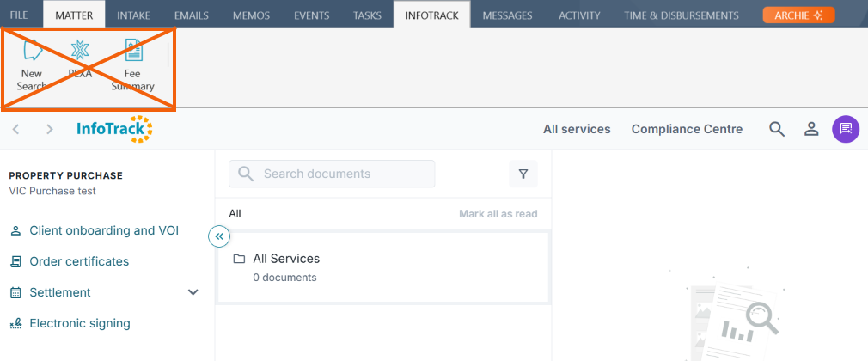Open the INTAKE tab

tap(133, 15)
